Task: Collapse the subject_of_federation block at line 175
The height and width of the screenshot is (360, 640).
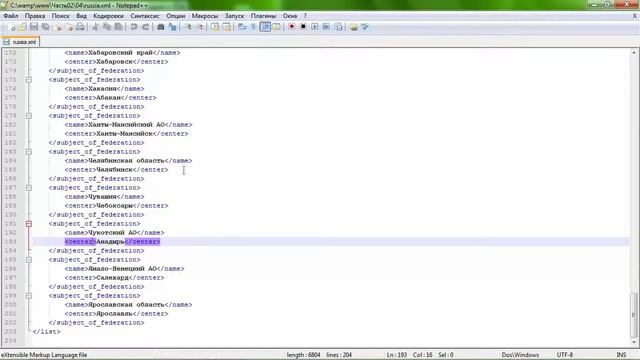Action: [29, 80]
